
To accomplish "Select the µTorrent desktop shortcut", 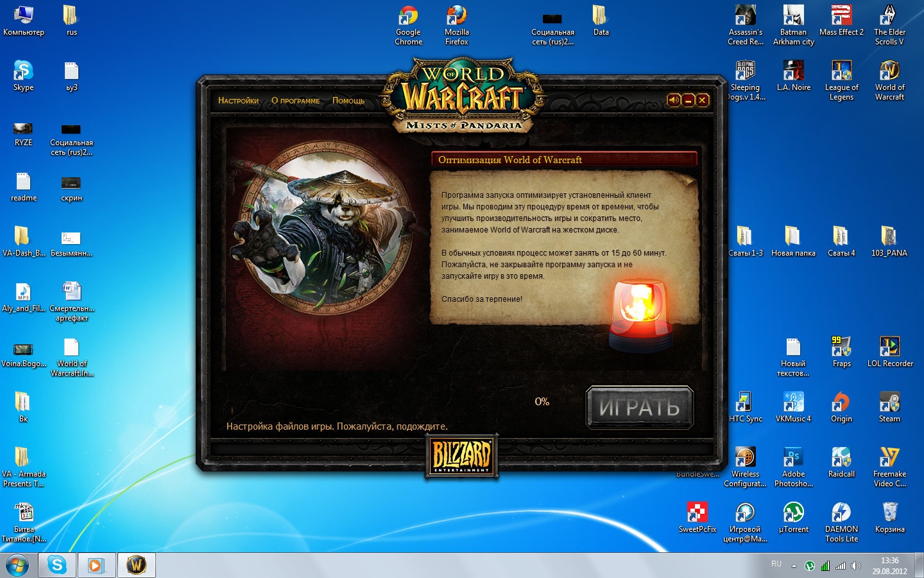I will pyautogui.click(x=794, y=518).
